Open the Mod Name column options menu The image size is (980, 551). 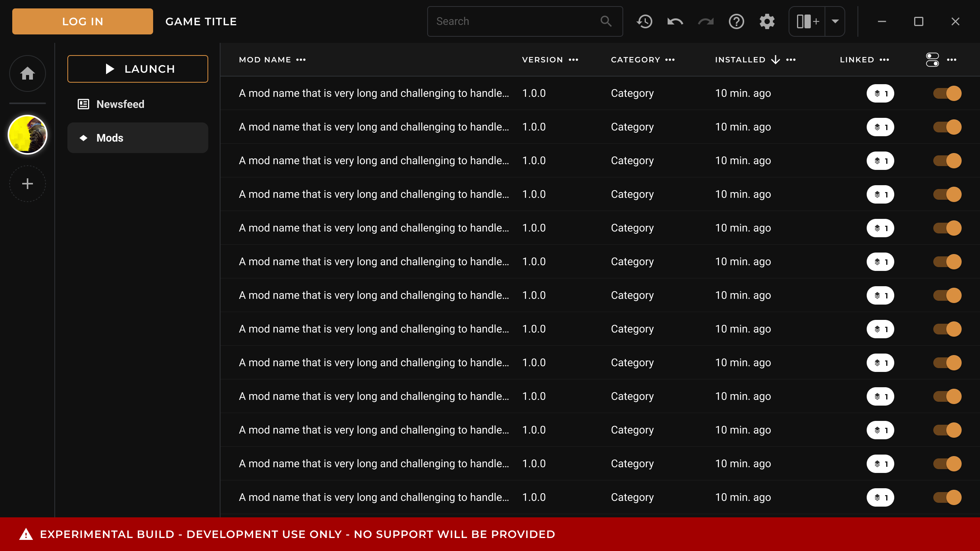point(301,60)
